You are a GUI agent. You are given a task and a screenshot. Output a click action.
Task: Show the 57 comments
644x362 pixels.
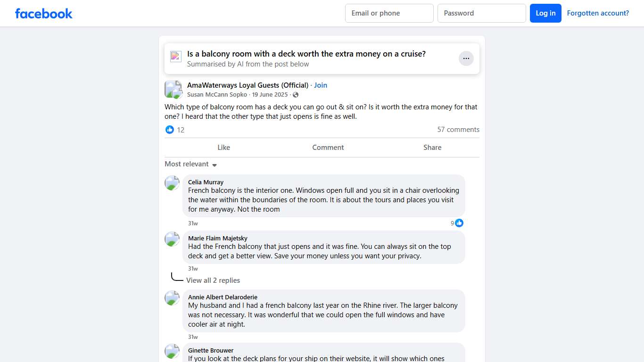[x=458, y=130]
